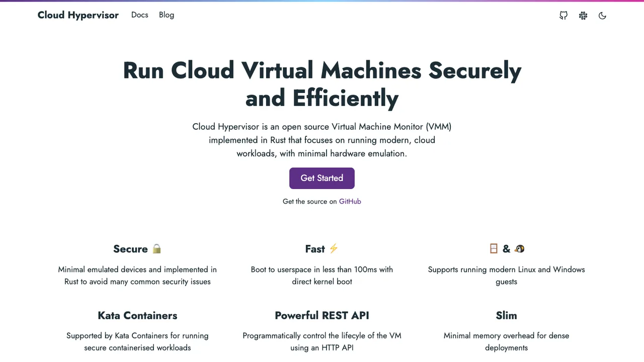Open the GitHub icon in the navbar
The height and width of the screenshot is (362, 644).
[563, 16]
